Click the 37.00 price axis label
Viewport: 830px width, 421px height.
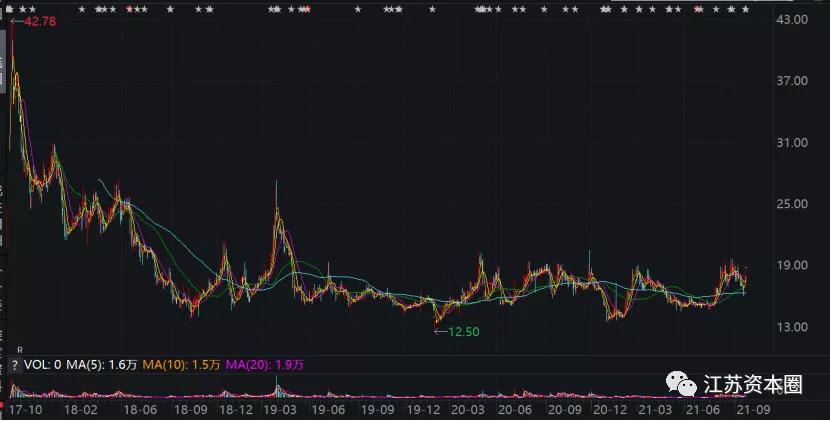tap(792, 81)
